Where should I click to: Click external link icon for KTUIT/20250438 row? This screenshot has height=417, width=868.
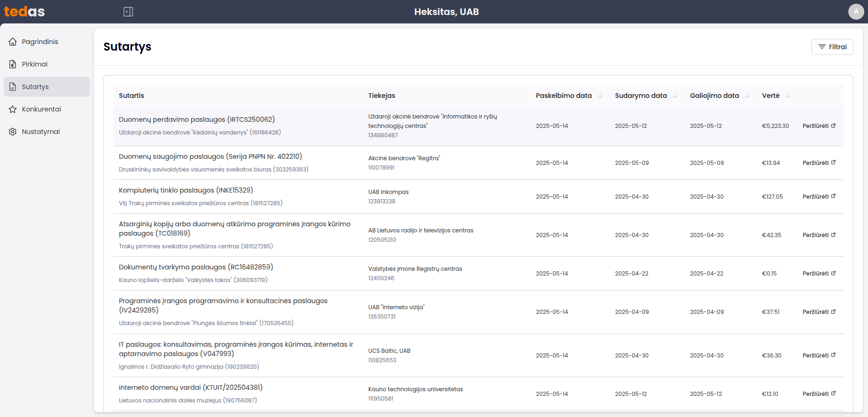coord(833,394)
